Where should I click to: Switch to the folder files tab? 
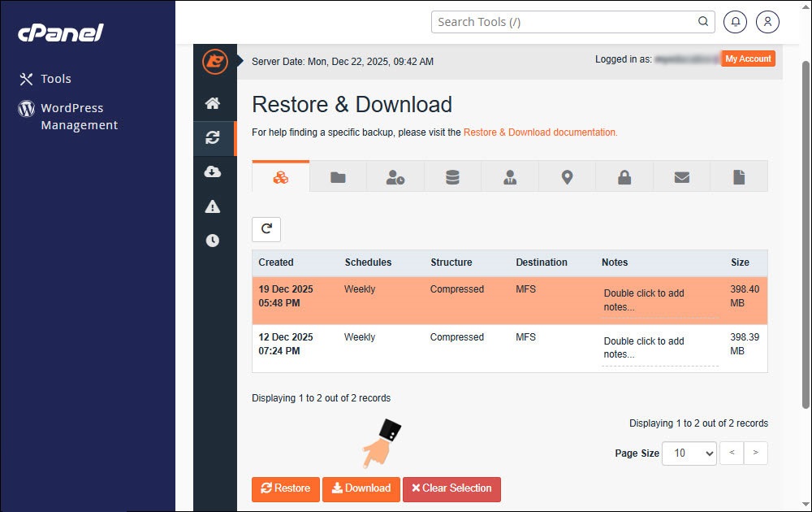pyautogui.click(x=338, y=177)
